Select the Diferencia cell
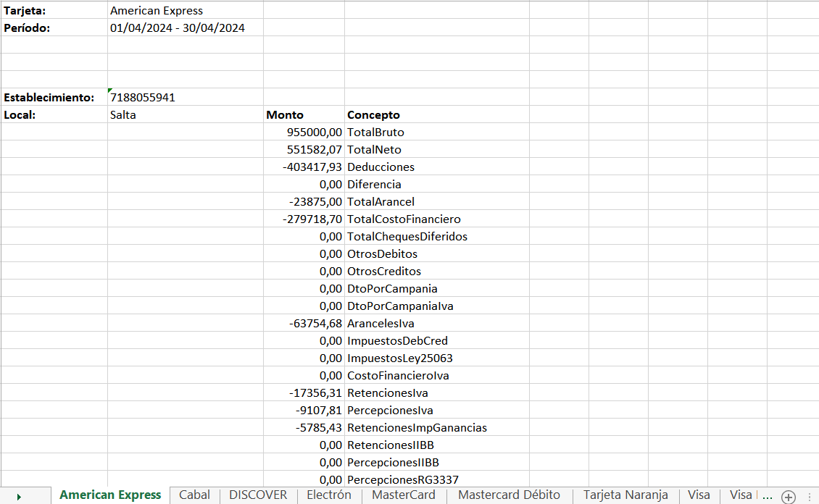This screenshot has height=504, width=819. click(436, 184)
